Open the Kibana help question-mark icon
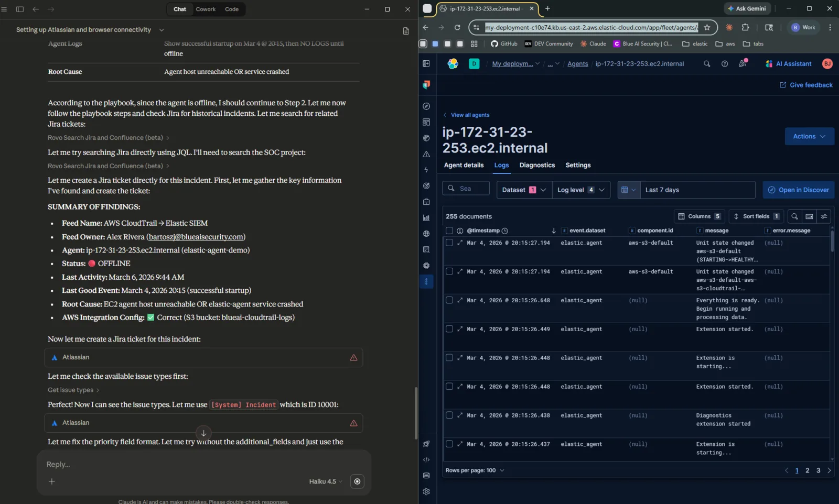 click(x=725, y=64)
